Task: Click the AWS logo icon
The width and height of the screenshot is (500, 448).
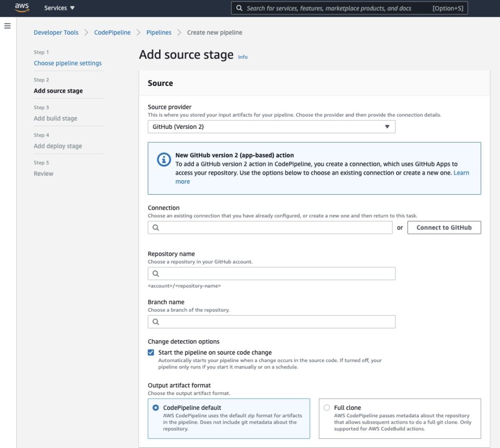Action: pos(22,8)
